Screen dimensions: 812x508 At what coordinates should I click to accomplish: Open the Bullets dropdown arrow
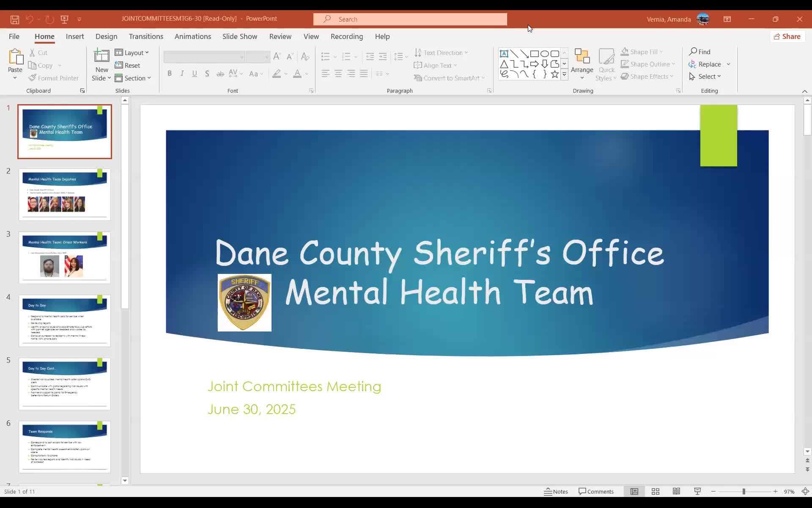tap(334, 56)
